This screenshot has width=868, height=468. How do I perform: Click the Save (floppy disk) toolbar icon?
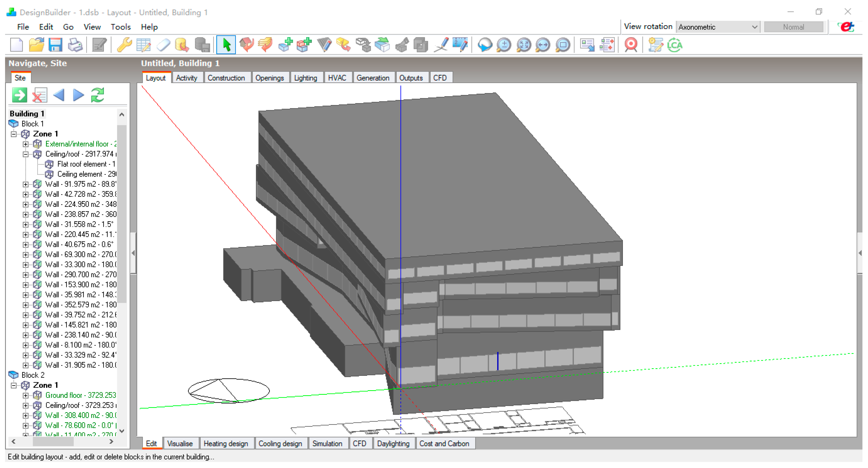point(55,45)
